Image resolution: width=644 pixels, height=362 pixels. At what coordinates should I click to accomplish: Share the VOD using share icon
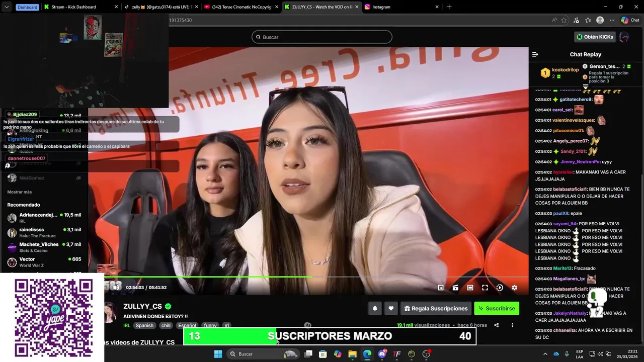tap(496, 325)
